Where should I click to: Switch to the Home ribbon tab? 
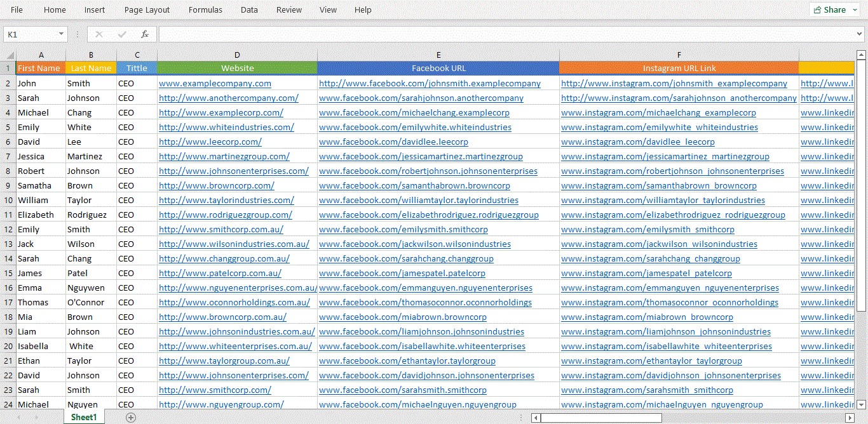click(x=55, y=10)
